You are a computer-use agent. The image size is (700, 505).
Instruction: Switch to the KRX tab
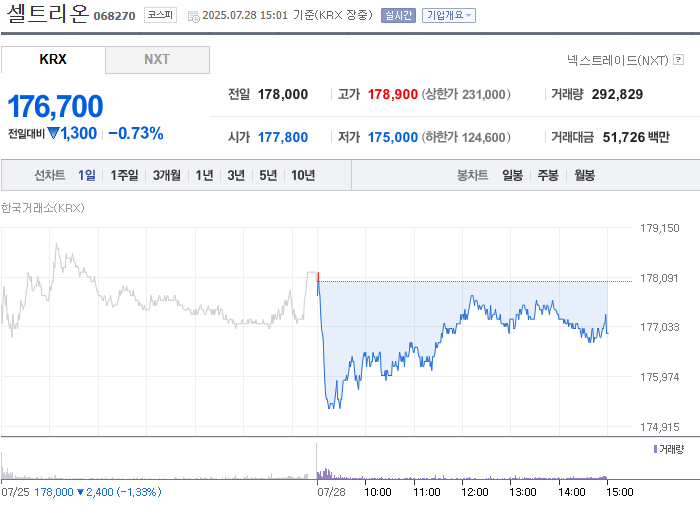click(53, 59)
